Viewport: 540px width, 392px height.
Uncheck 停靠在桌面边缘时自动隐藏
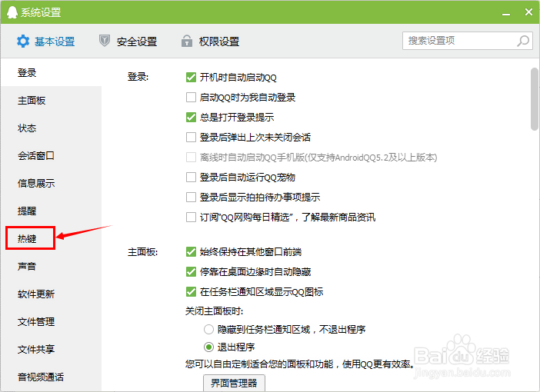point(191,272)
